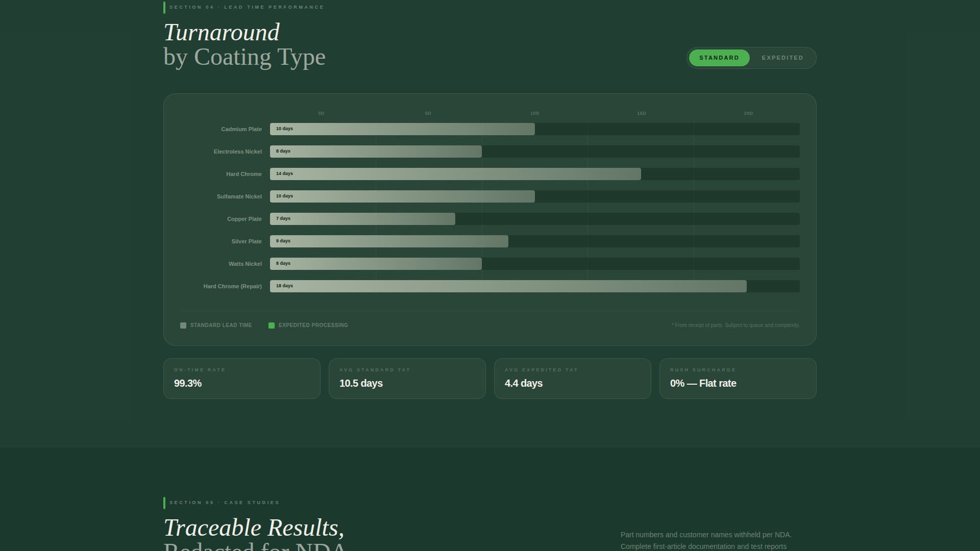
Task: Select the Standard toggle option
Action: pyautogui.click(x=719, y=58)
